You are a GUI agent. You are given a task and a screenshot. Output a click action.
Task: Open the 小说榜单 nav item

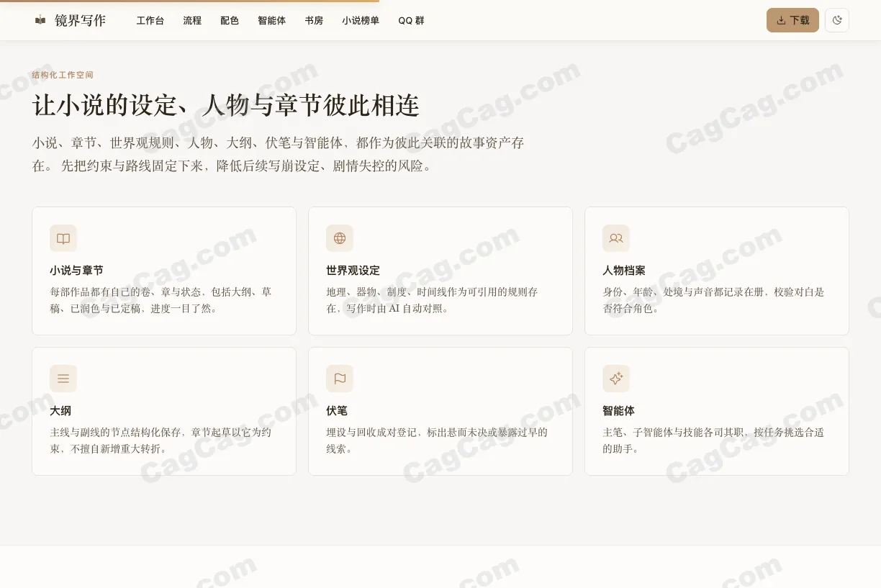pos(361,21)
